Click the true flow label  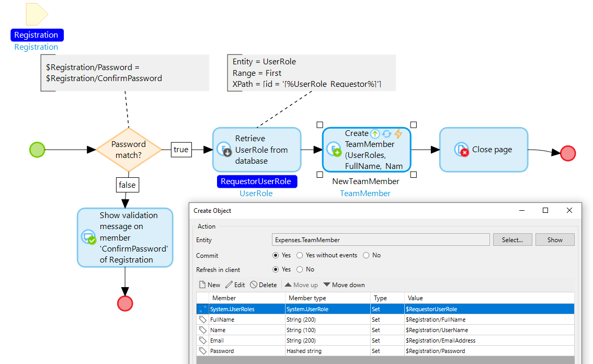tap(181, 150)
